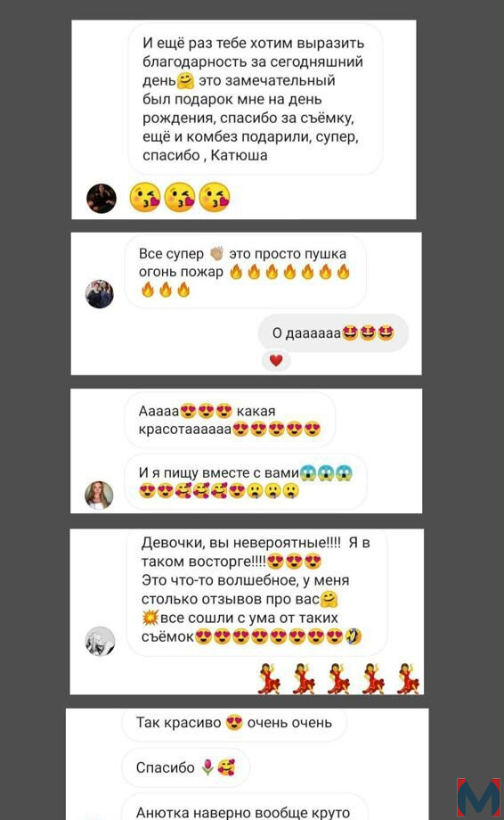Select the 'Спасибо' message with tulip
Image resolution: width=504 pixels, height=820 pixels.
tap(185, 767)
